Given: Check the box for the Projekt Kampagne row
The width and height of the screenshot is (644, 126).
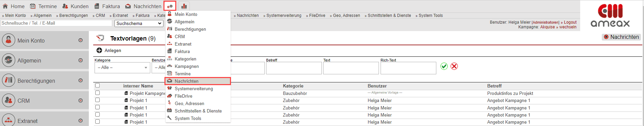Looking at the screenshot, I should [x=98, y=93].
